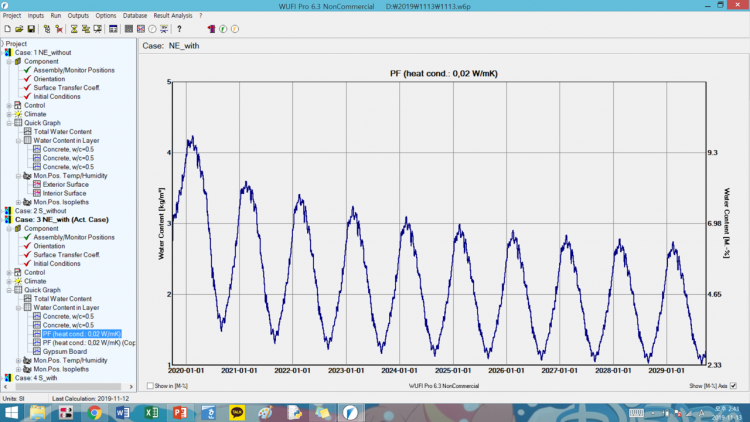750x422 pixels.
Task: Open Chrome from the Windows taskbar
Action: tap(94, 411)
